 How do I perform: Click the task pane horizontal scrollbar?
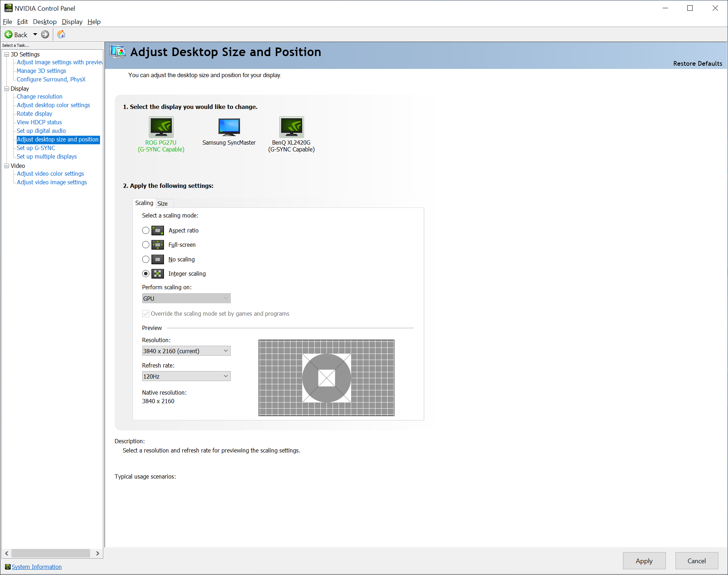click(x=50, y=553)
